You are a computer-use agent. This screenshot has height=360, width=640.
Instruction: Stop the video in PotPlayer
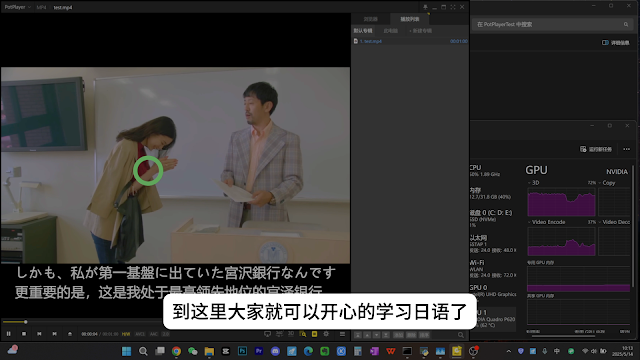[x=24, y=334]
